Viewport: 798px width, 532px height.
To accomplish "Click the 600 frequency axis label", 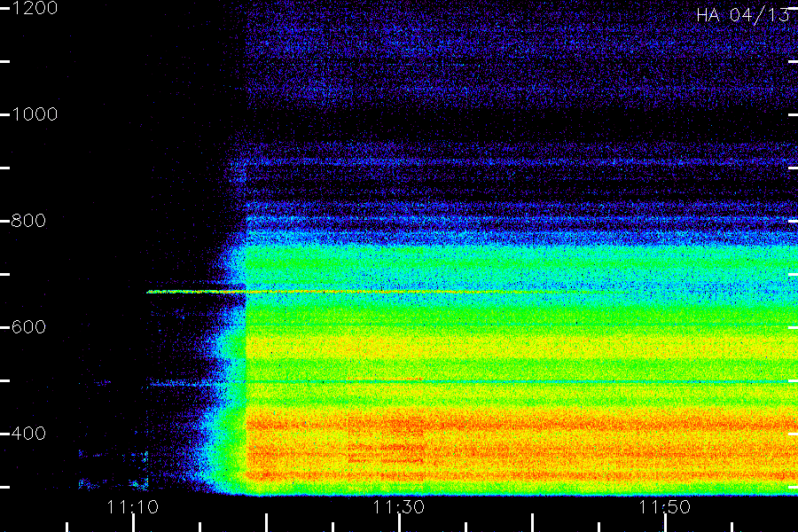I will click(28, 327).
